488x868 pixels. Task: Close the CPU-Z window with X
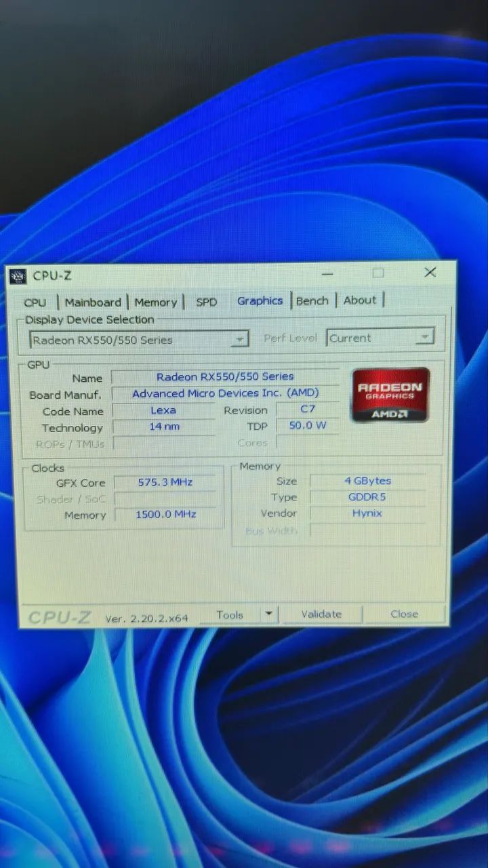[430, 272]
